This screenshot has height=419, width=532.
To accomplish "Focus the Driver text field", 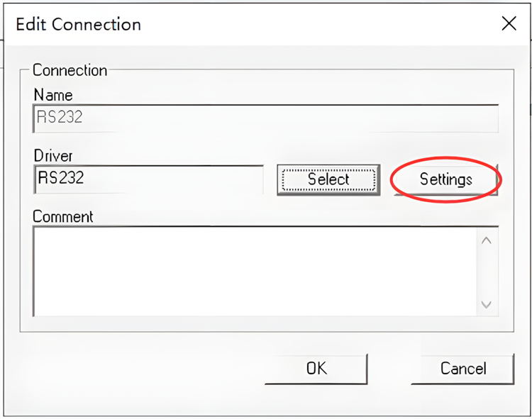I will (x=148, y=179).
